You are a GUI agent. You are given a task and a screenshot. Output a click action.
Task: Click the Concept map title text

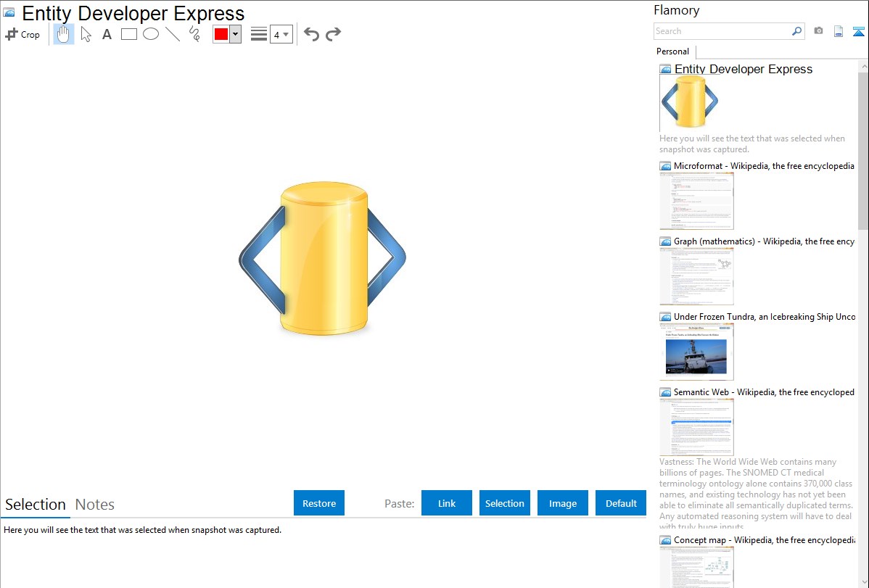coord(765,539)
